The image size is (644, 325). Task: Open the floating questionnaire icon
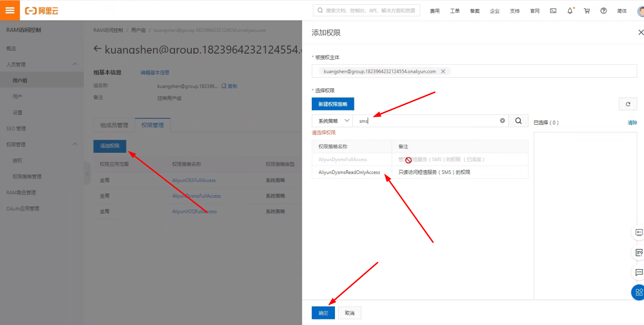click(x=638, y=253)
